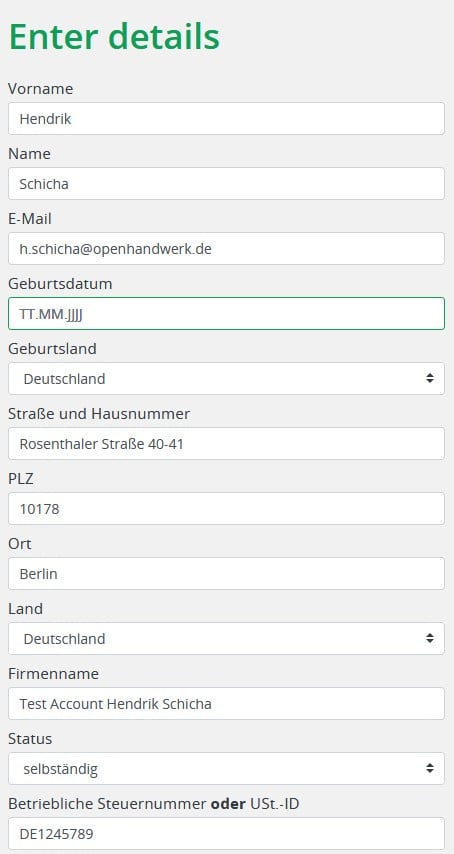Open the Land country dropdown

tap(226, 638)
